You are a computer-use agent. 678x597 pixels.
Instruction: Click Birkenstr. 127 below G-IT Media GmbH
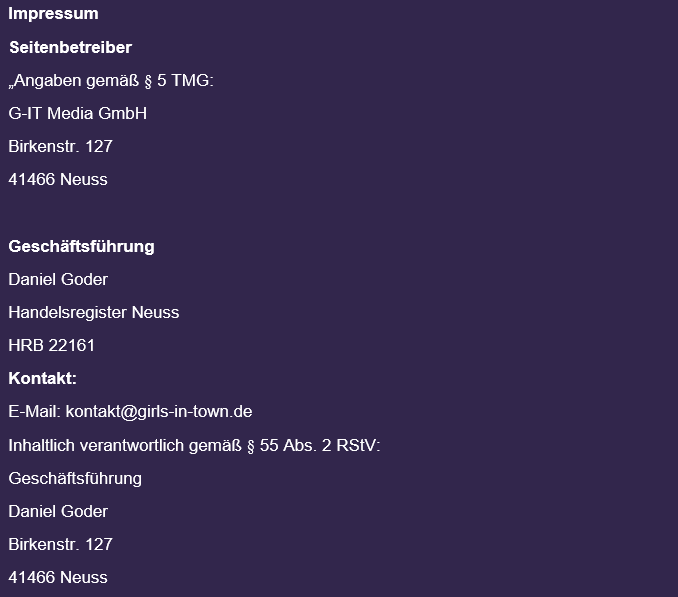(60, 146)
